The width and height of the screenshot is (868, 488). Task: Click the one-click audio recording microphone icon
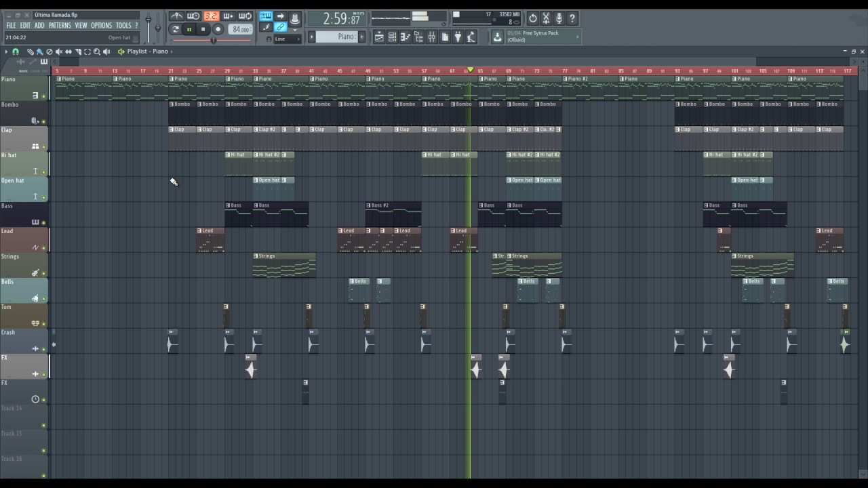(x=559, y=19)
